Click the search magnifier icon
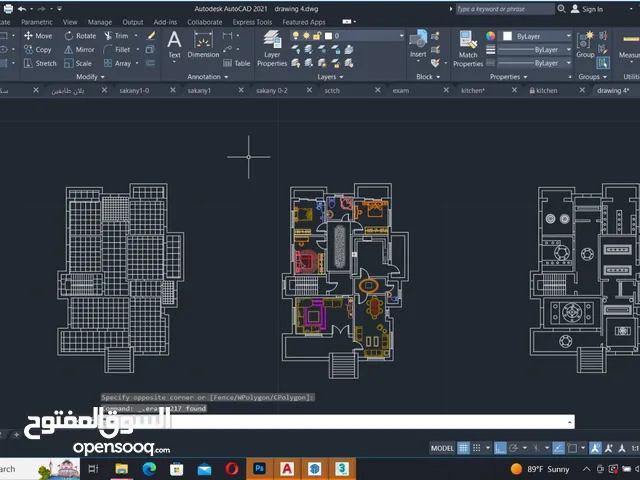The height and width of the screenshot is (480, 640). coord(562,9)
